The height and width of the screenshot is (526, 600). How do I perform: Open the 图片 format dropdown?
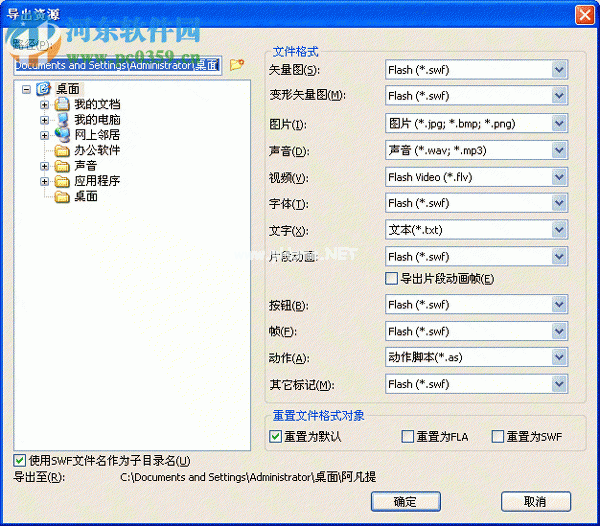click(x=559, y=123)
